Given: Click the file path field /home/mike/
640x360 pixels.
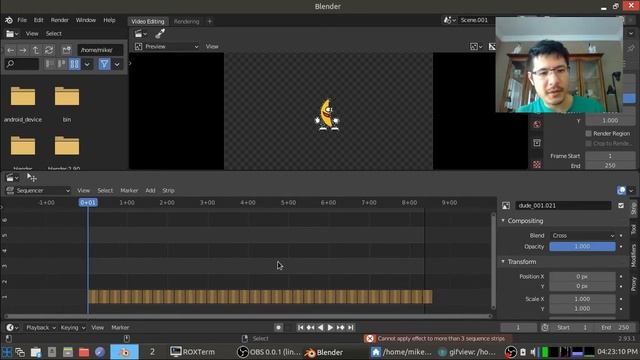Looking at the screenshot, I should point(100,50).
